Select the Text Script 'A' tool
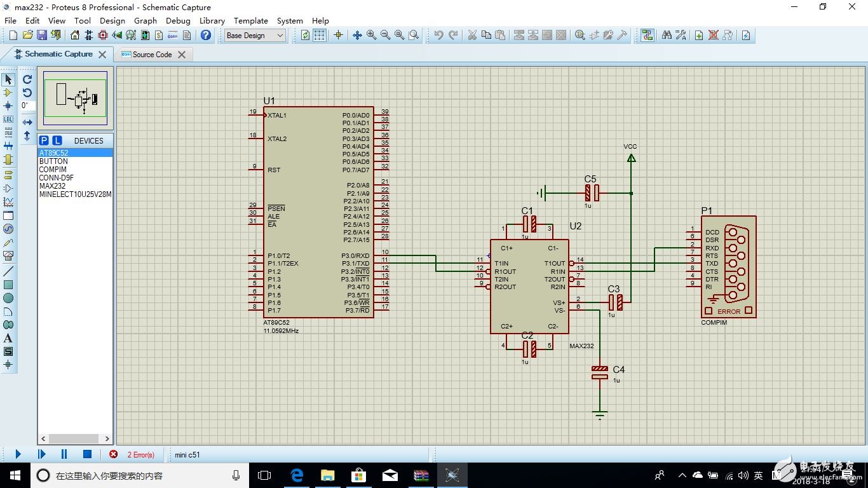Image resolution: width=868 pixels, height=488 pixels. coord(8,338)
